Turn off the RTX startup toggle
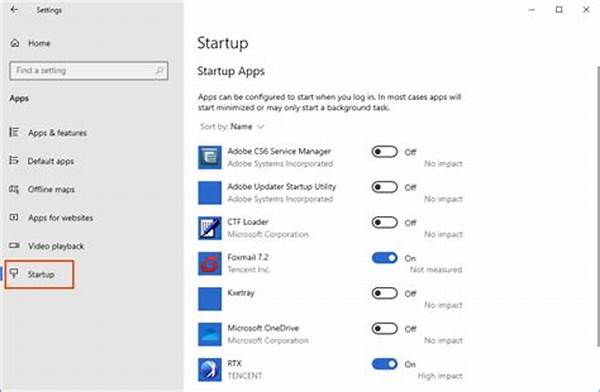 click(x=385, y=364)
